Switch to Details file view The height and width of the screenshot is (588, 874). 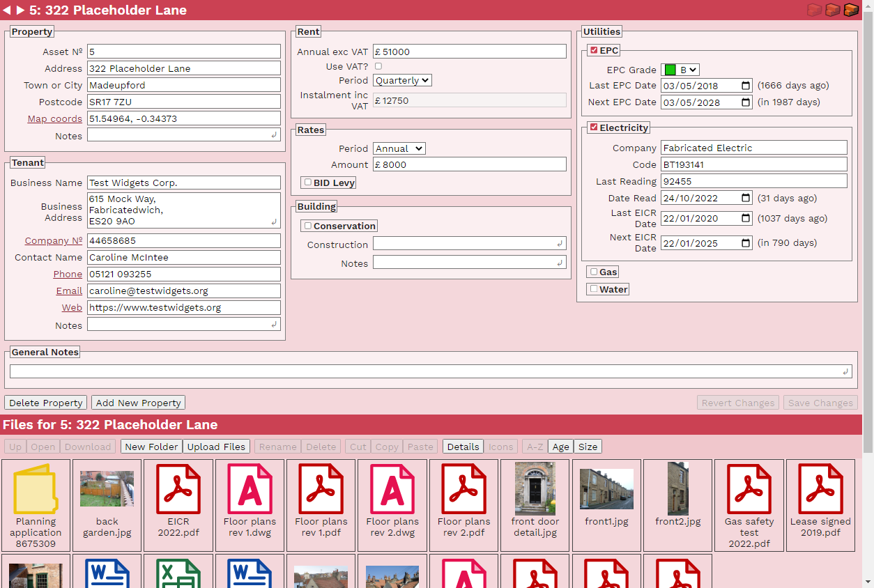pos(462,447)
